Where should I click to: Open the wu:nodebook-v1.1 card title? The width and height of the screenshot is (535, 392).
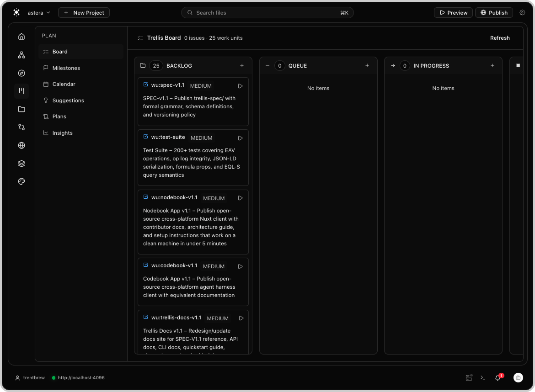pyautogui.click(x=174, y=197)
